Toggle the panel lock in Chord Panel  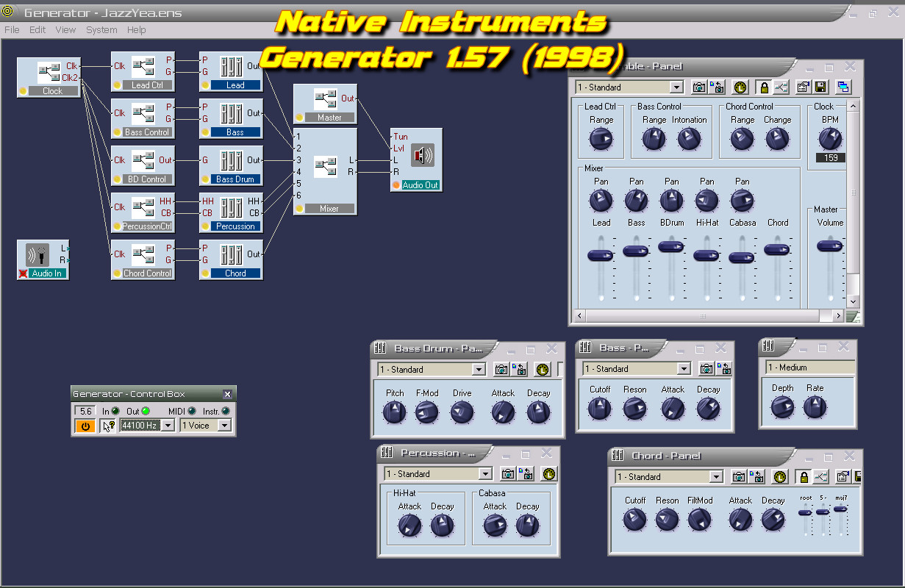point(803,476)
